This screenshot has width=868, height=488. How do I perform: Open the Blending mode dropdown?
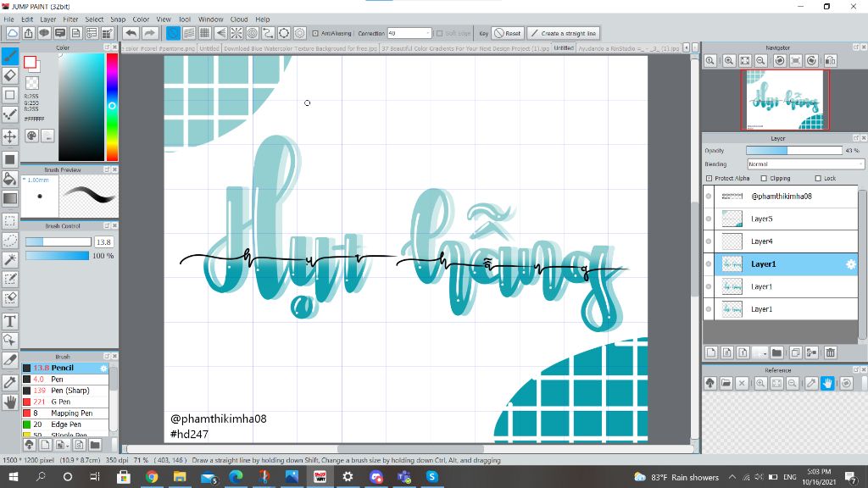(x=805, y=164)
